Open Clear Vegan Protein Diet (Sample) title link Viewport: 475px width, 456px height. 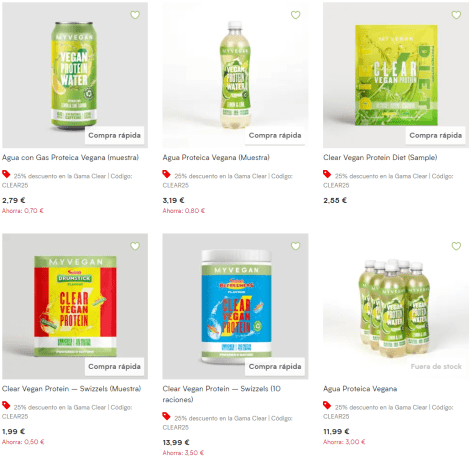(x=380, y=157)
